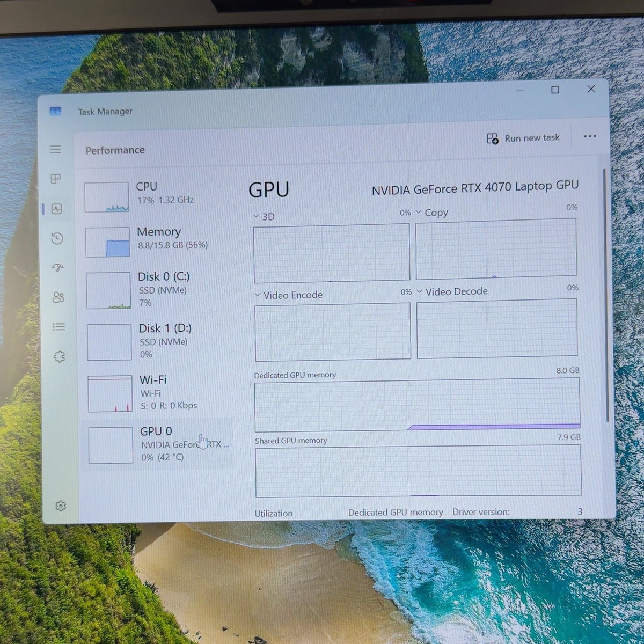This screenshot has height=644, width=644.
Task: Open the three-dot more options menu
Action: [590, 136]
